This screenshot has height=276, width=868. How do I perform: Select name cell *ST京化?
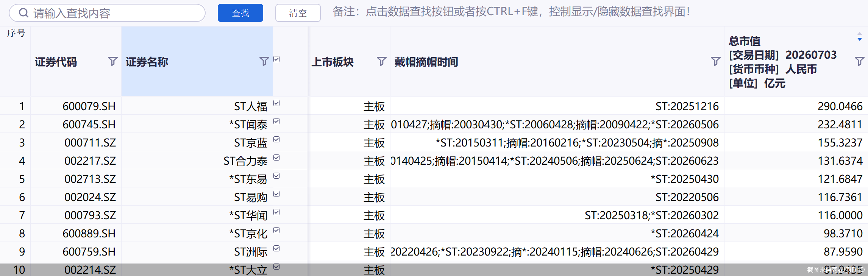197,233
